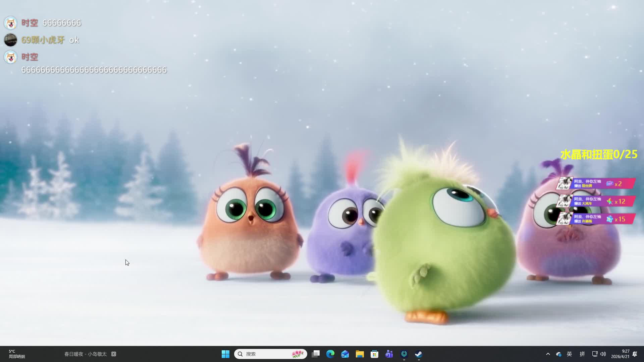This screenshot has height=362, width=644.
Task: Open Outlook from the taskbar
Action: tap(345, 354)
